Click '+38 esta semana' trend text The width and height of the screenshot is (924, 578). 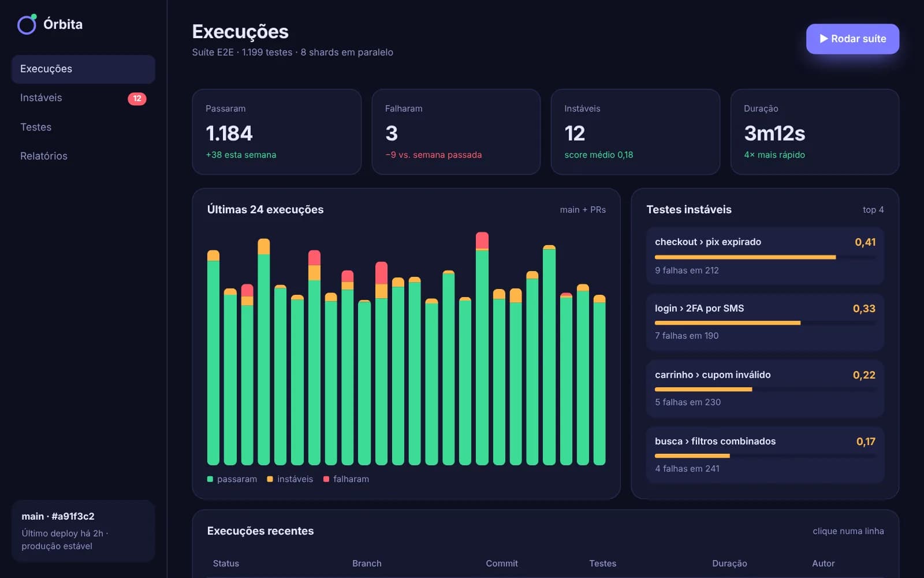coord(241,155)
